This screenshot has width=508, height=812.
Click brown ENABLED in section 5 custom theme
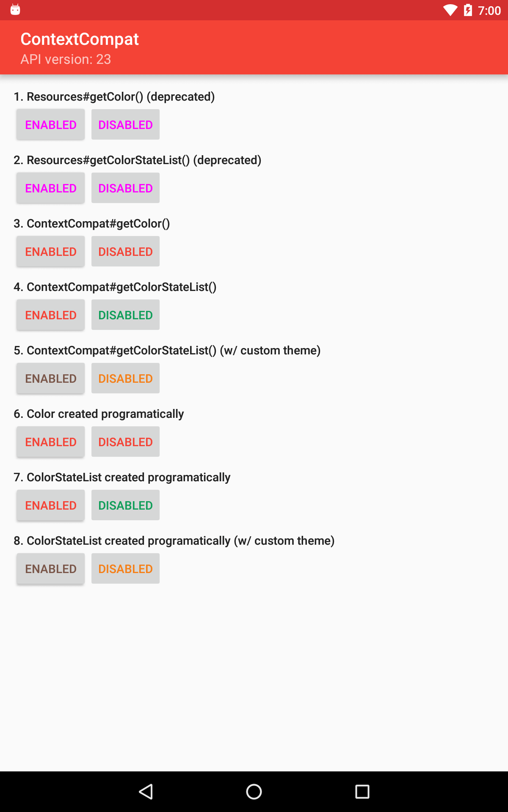point(51,379)
